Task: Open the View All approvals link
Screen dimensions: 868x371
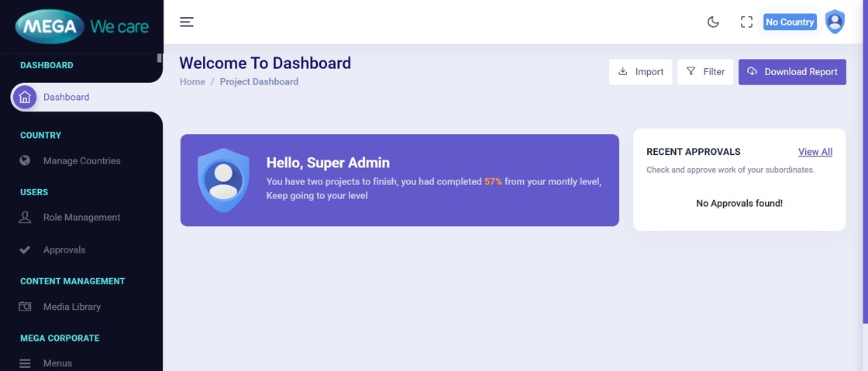Action: [x=815, y=152]
